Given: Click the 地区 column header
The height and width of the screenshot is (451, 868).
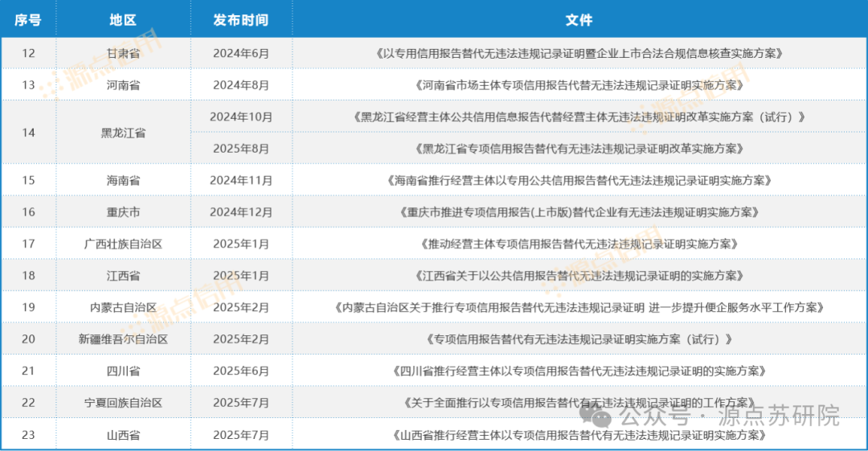Looking at the screenshot, I should [x=123, y=20].
